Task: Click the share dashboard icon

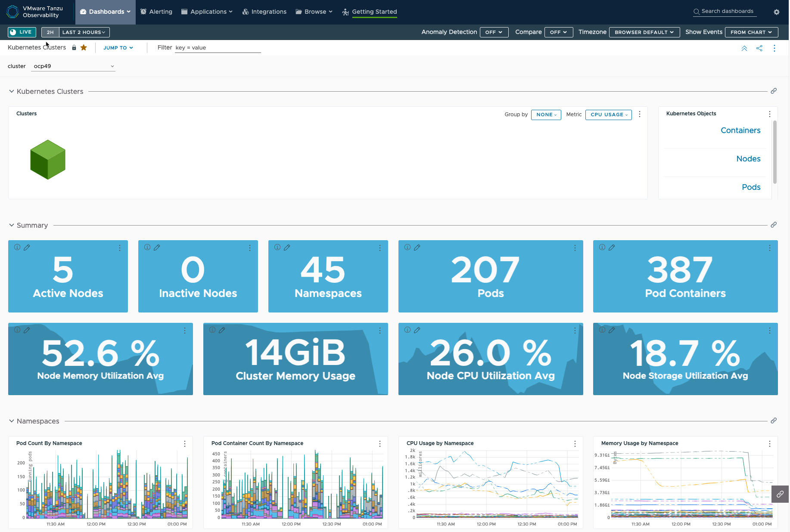Action: pos(759,48)
